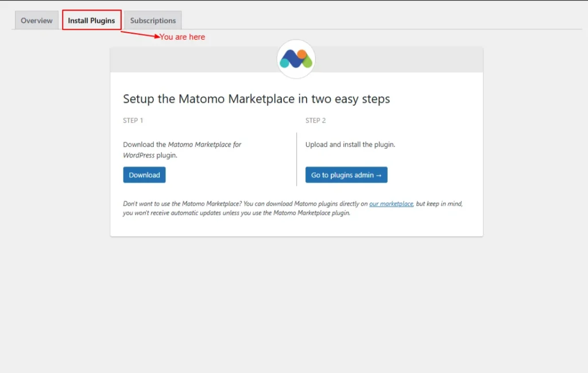This screenshot has height=373, width=588.
Task: Click the italic 'Matomo Marketplace for WordPress' text
Action: tap(204, 145)
